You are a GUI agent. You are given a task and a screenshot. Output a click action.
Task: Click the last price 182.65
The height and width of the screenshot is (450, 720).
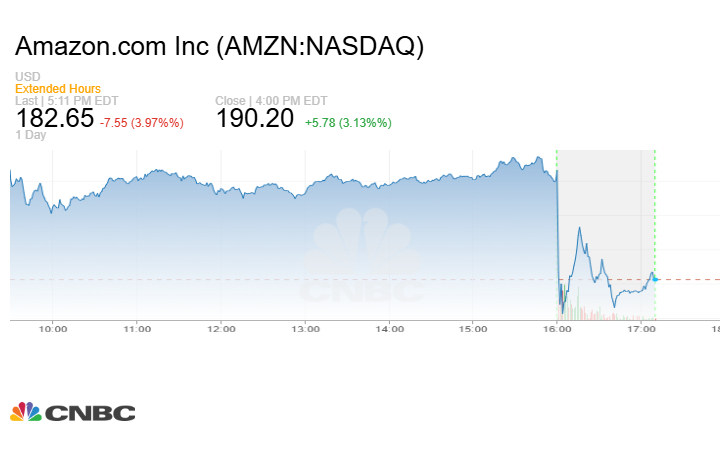coord(55,119)
